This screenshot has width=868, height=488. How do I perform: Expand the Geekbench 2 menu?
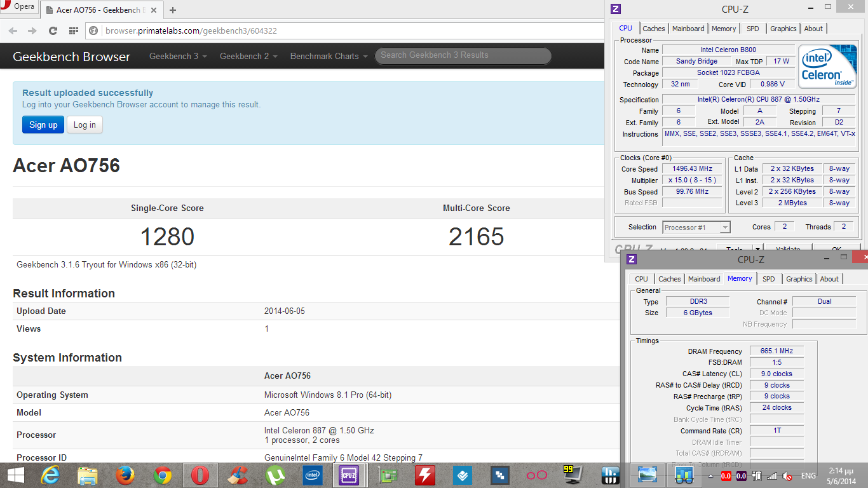(x=248, y=56)
